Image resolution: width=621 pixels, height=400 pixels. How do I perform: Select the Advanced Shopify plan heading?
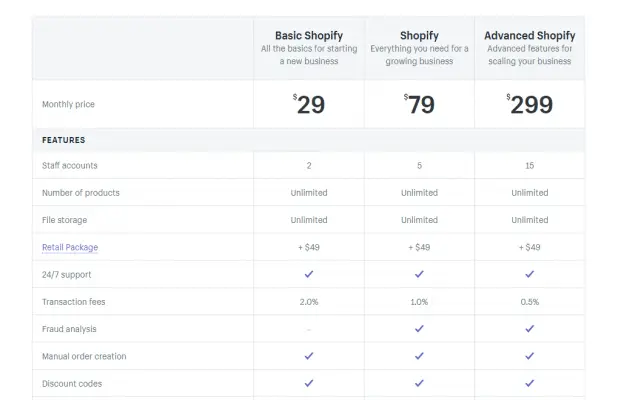coord(530,35)
